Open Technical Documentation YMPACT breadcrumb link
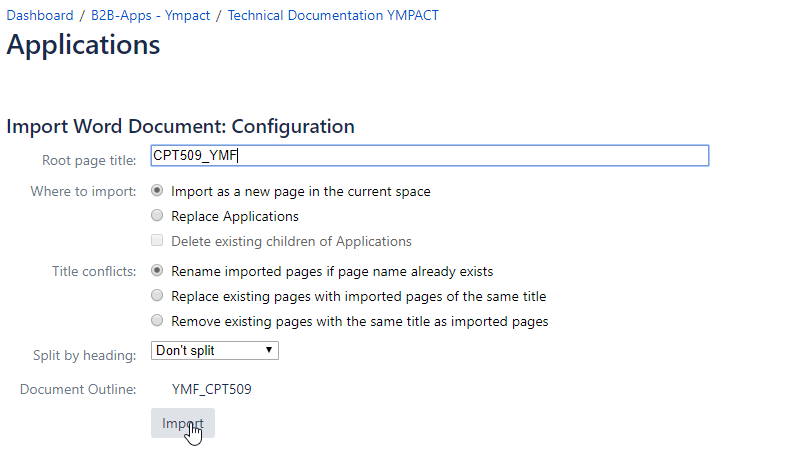 (x=333, y=16)
